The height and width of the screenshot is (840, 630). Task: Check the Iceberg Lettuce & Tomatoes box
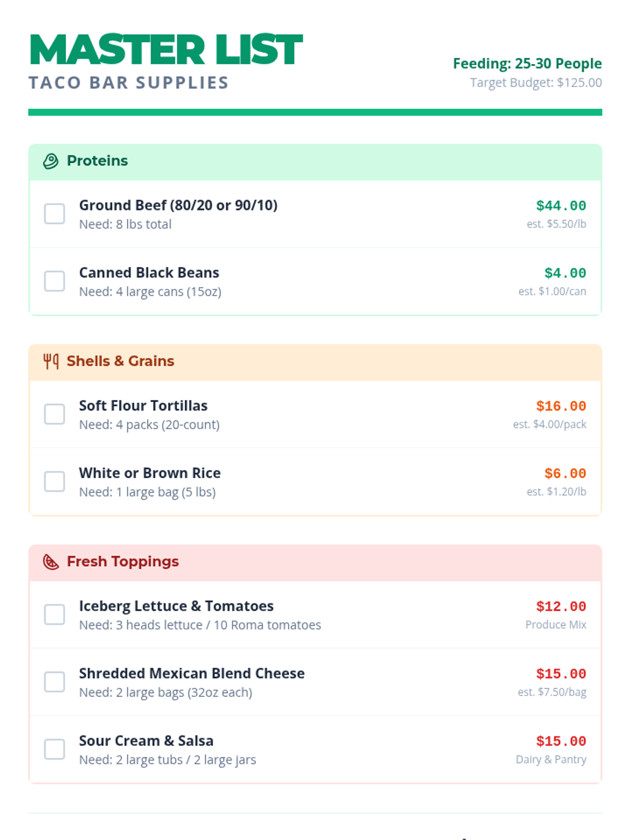point(55,615)
